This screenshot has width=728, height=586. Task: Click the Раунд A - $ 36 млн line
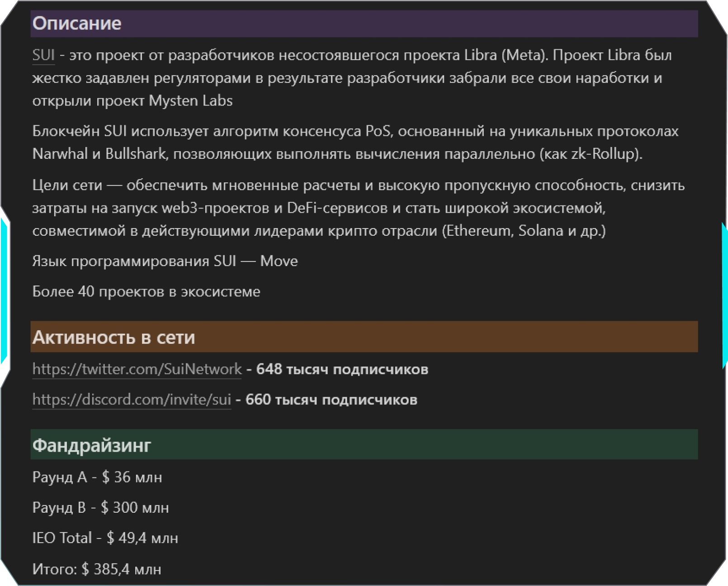click(x=97, y=477)
